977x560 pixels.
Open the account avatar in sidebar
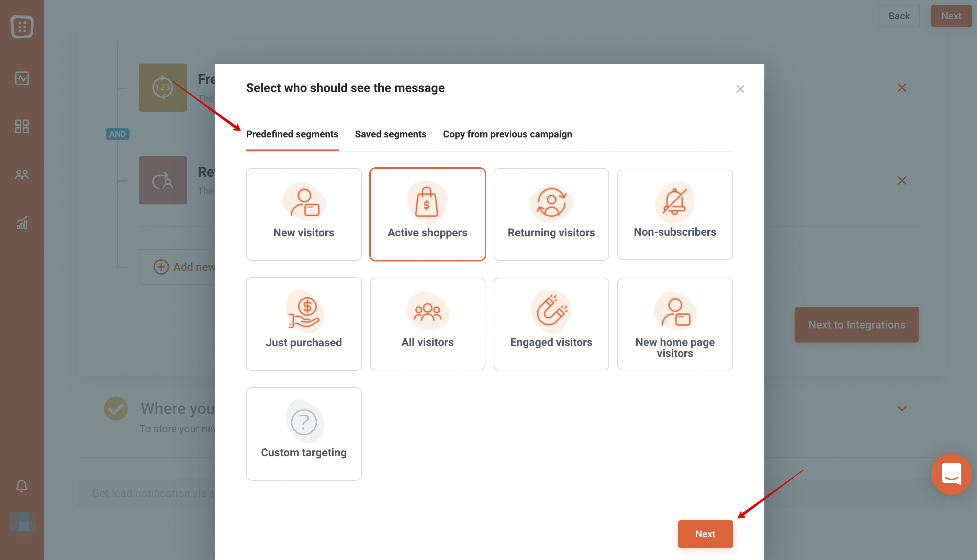click(22, 524)
